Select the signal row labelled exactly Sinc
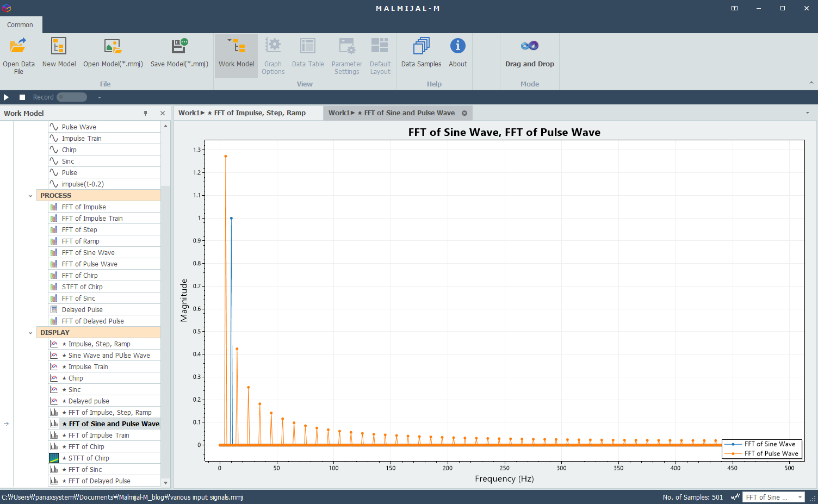The width and height of the screenshot is (818, 504). pos(104,161)
